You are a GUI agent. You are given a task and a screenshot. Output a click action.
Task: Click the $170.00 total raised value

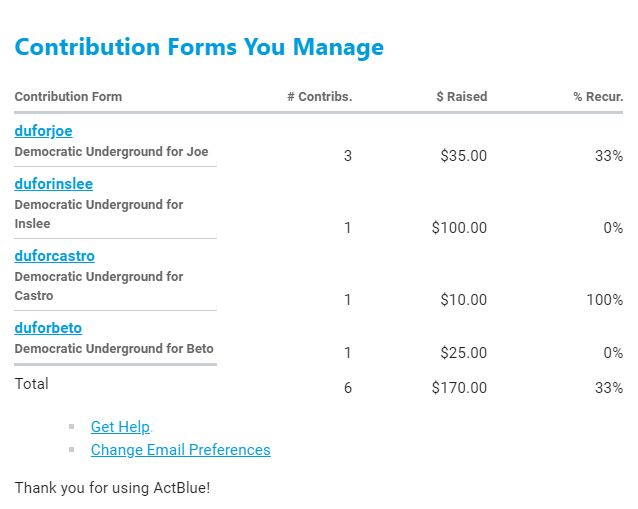460,388
